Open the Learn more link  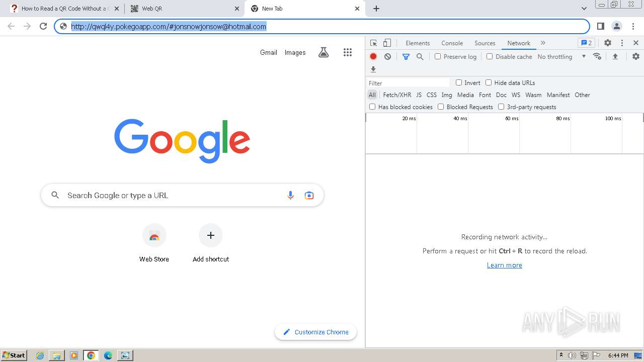[504, 265]
